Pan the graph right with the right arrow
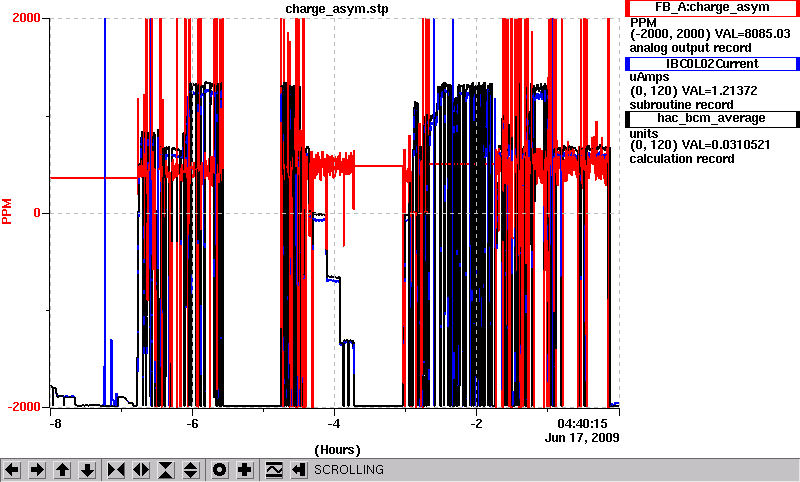This screenshot has height=482, width=800. coord(37,470)
